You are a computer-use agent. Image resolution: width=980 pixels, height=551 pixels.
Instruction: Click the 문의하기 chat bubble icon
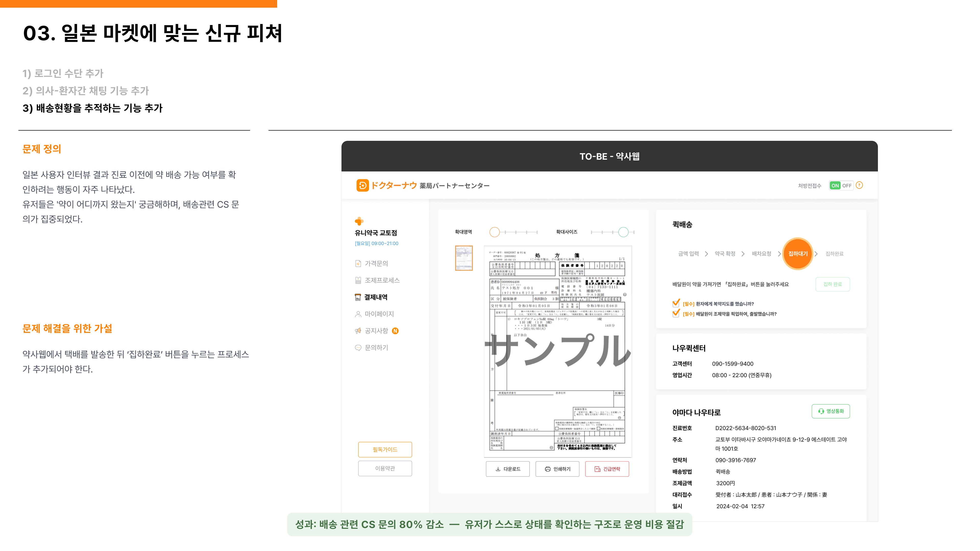point(358,347)
